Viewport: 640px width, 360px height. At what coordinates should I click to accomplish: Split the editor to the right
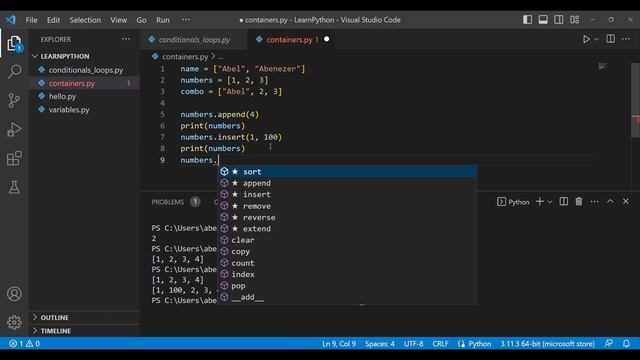click(611, 39)
